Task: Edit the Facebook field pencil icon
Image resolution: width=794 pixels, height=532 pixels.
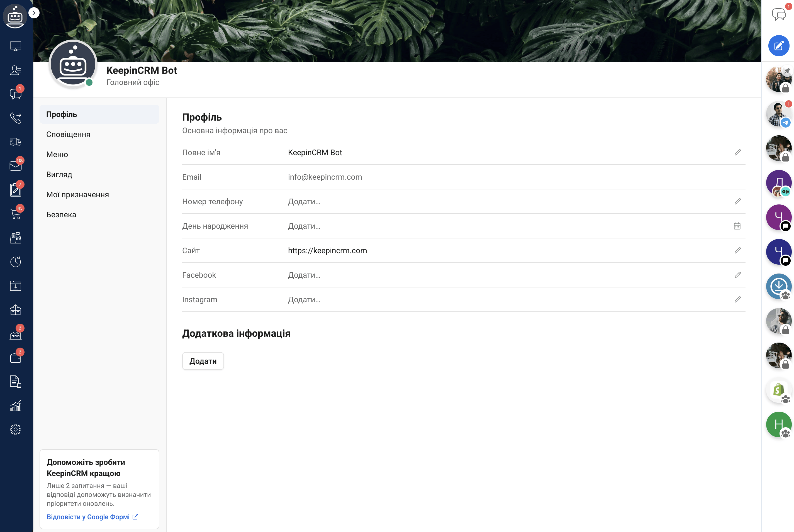Action: tap(738, 275)
